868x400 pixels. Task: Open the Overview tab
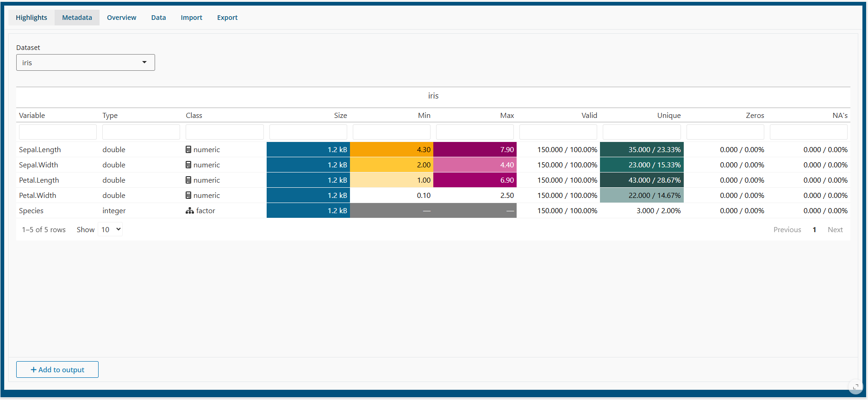point(121,18)
